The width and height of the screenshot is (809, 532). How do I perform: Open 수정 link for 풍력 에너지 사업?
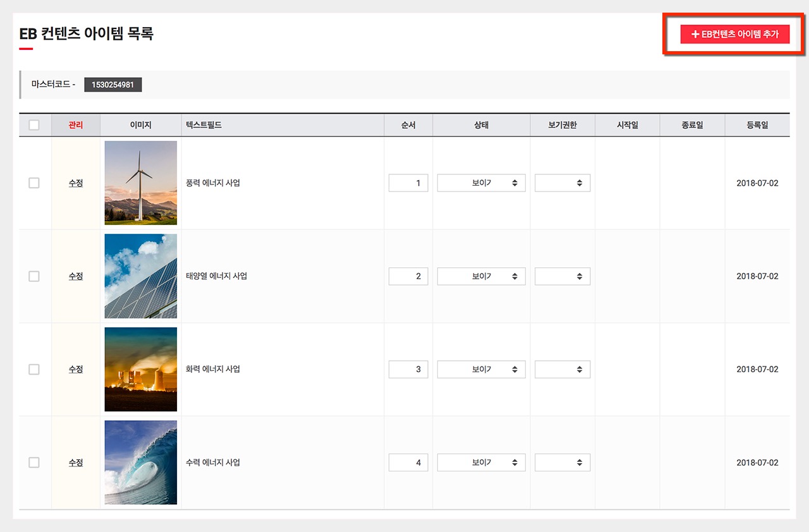pos(76,183)
